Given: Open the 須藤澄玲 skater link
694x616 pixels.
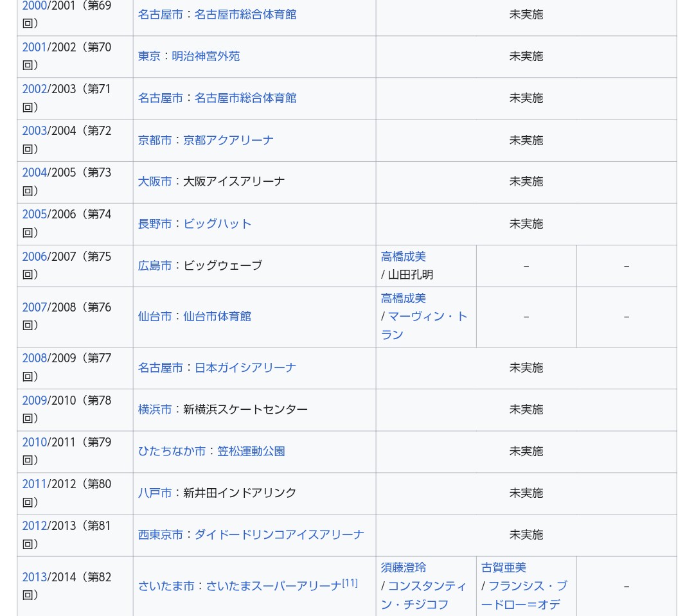Looking at the screenshot, I should (404, 568).
